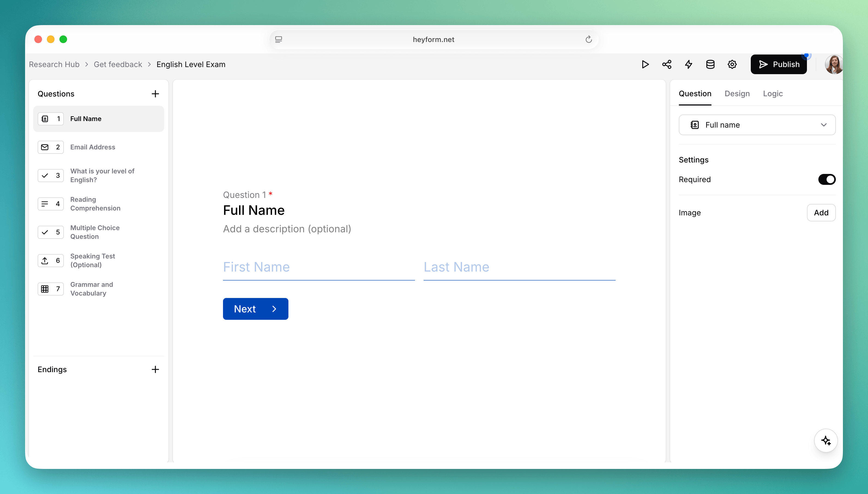The width and height of the screenshot is (868, 494).
Task: Open the share icon in the toolbar
Action: [667, 64]
